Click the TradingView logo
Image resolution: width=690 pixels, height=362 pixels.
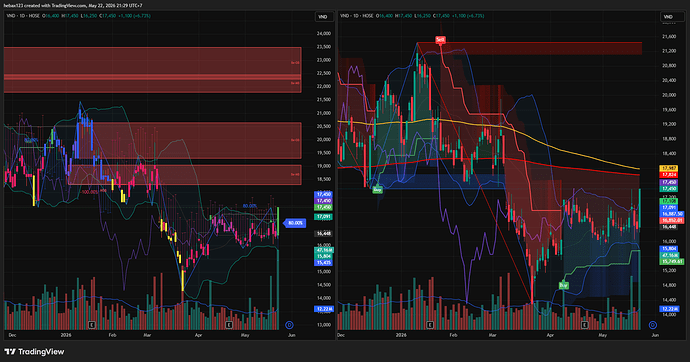34,351
